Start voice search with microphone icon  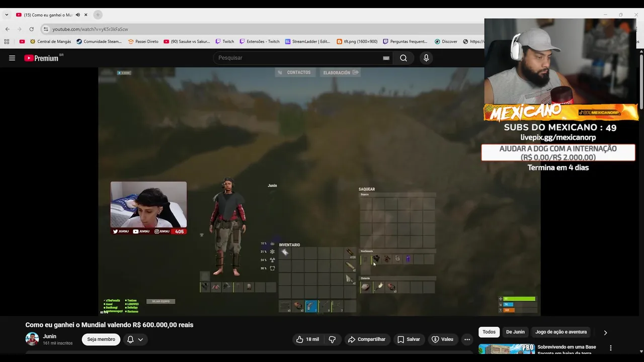coord(426,58)
